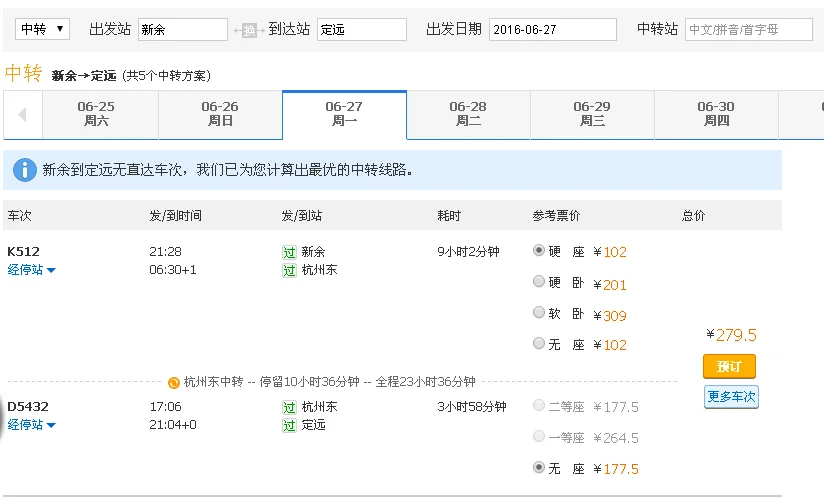Click the orange transfer icon at 杭州东中转

click(x=173, y=383)
